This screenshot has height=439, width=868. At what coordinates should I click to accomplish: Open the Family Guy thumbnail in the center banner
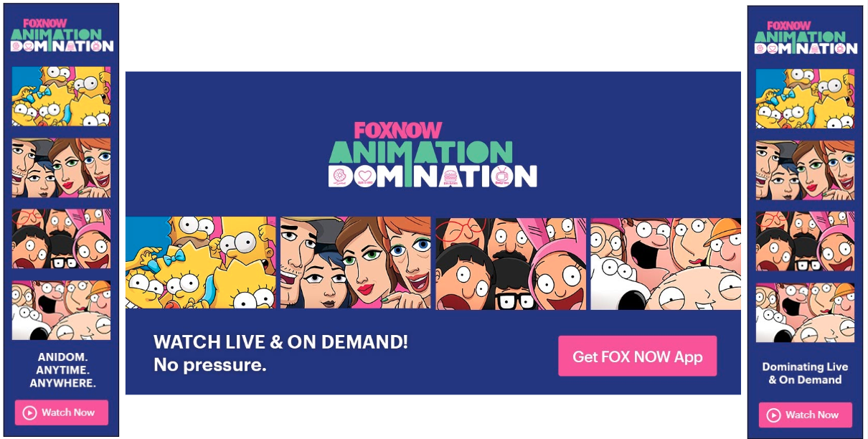click(x=665, y=263)
